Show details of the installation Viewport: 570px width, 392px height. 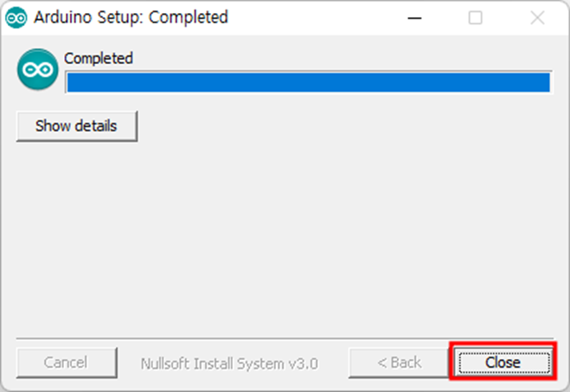click(77, 126)
